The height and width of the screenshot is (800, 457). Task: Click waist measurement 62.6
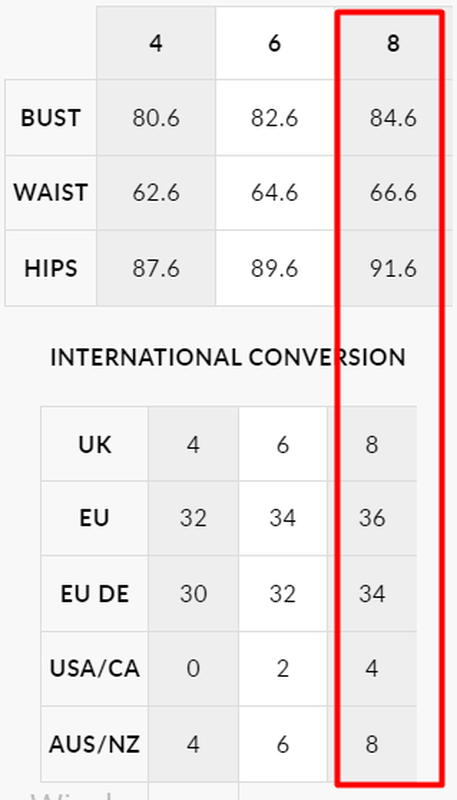pos(156,193)
